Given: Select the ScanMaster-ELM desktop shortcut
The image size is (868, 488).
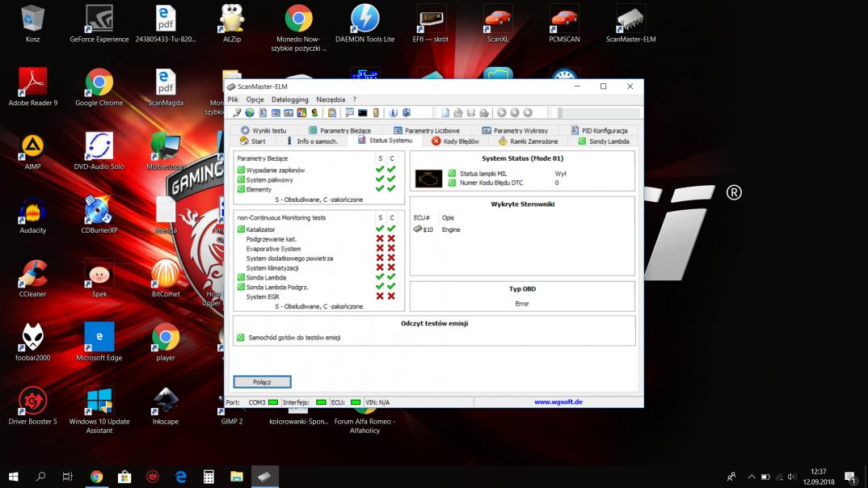Looking at the screenshot, I should (x=630, y=23).
